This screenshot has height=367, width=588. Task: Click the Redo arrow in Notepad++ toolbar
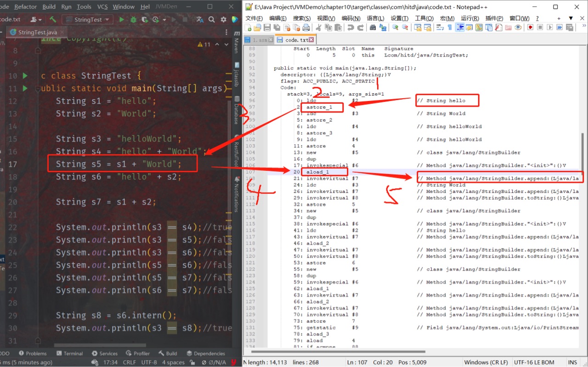click(x=361, y=28)
